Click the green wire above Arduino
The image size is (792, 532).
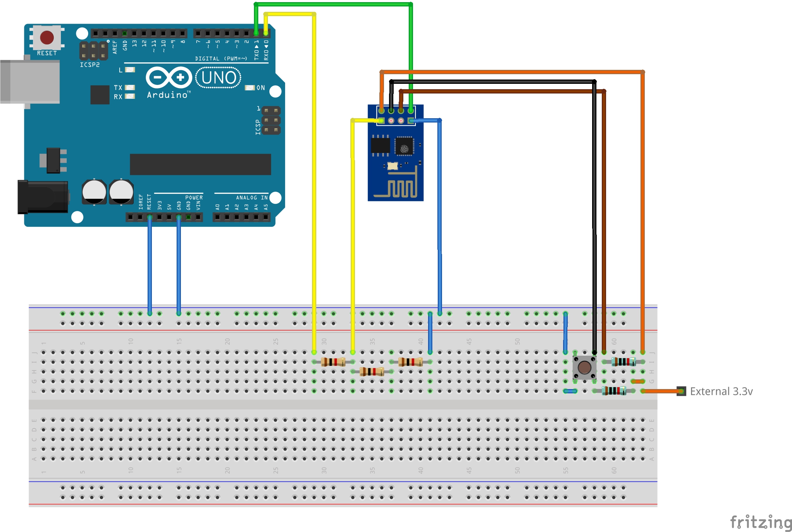[x=333, y=4]
